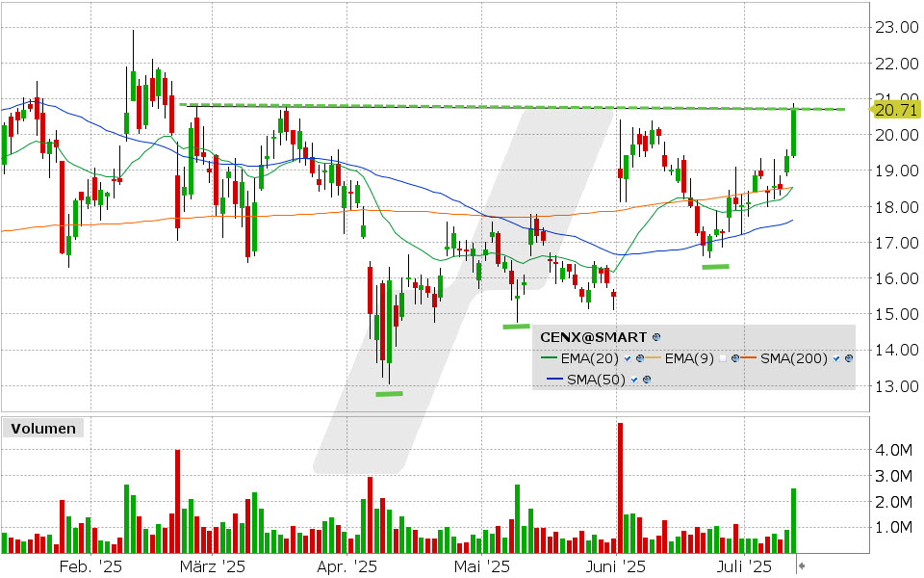This screenshot has width=924, height=578.
Task: Click the 13.00 price axis label
Action: tap(896, 386)
